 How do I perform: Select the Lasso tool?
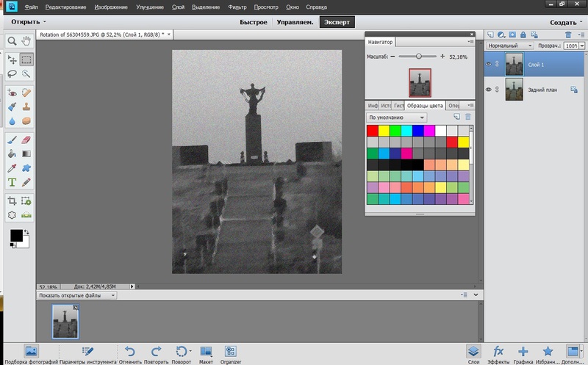click(x=12, y=74)
